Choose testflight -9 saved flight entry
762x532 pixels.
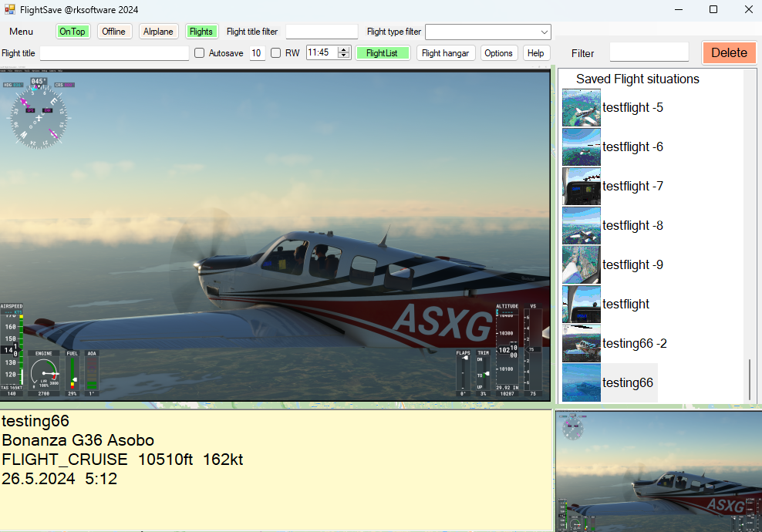pyautogui.click(x=632, y=265)
